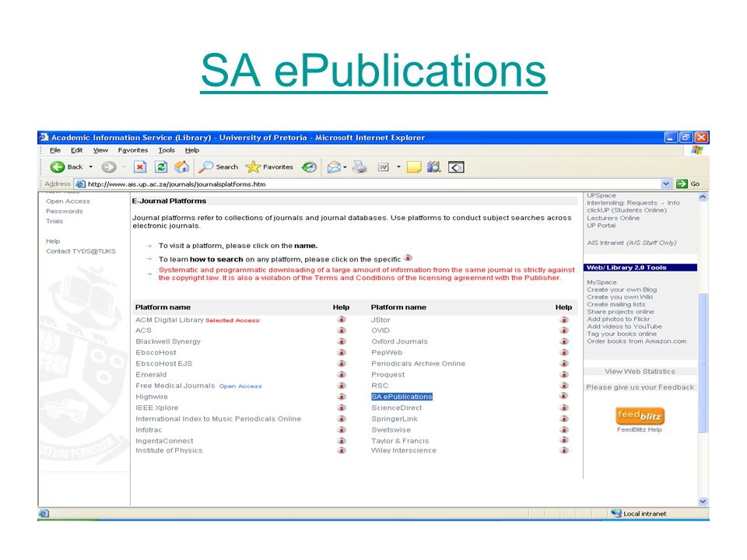
Task: Open the Favorites star button
Action: click(269, 167)
